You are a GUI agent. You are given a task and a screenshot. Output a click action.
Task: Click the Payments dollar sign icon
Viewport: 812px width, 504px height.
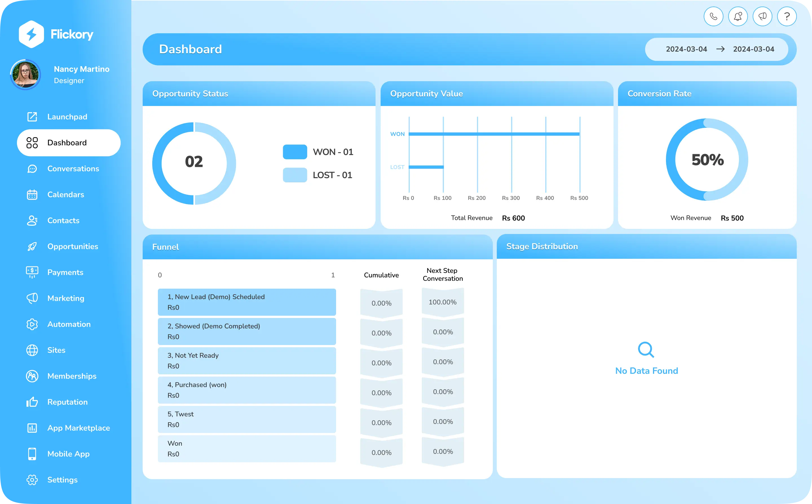point(32,272)
